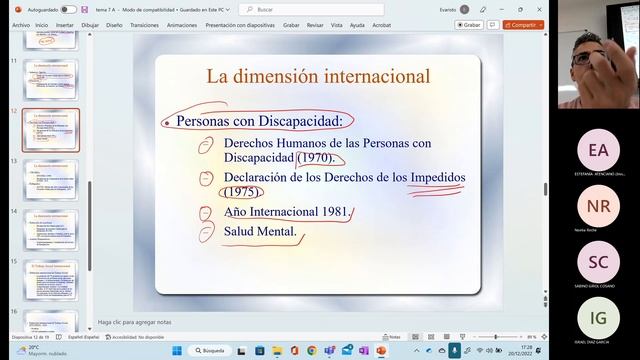Screen dimensions: 640x360
Task: Click 'Haga clic para agregar notas' area
Action: [x=134, y=322]
